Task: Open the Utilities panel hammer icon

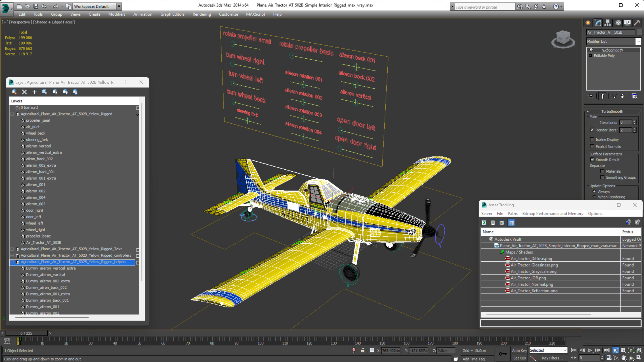Action: (x=637, y=23)
